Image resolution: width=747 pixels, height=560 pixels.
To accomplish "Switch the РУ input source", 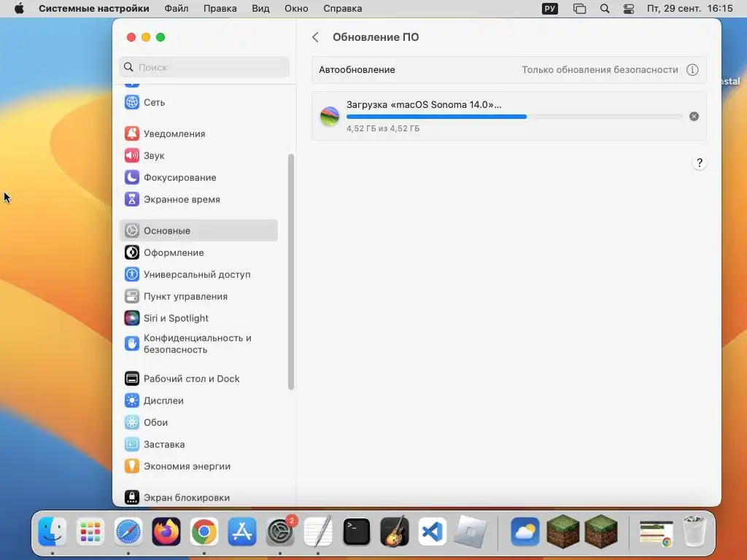I will coord(550,9).
